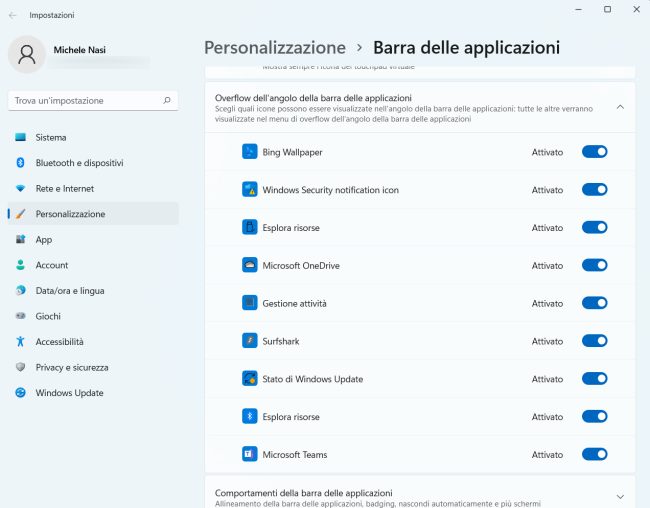Click the Bing Wallpaper label text
650x508 pixels.
[x=292, y=152]
